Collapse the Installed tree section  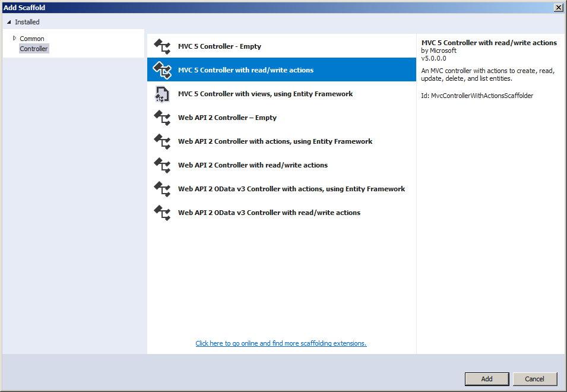9,22
